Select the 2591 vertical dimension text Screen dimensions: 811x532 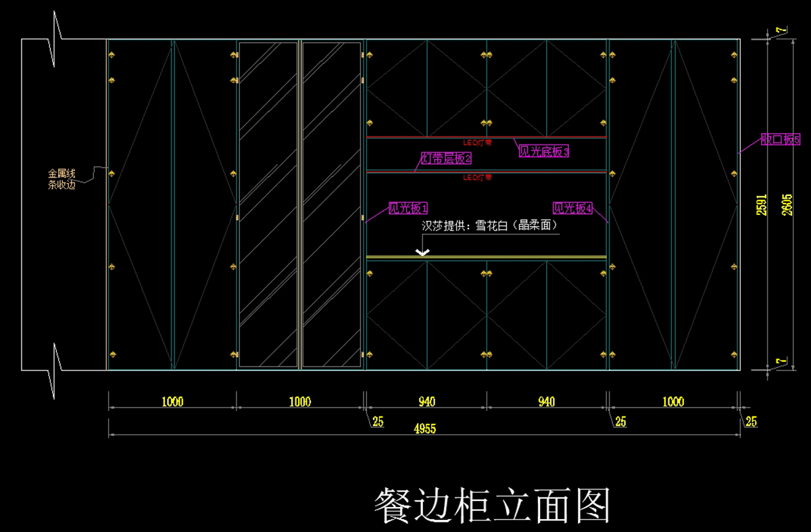(x=760, y=205)
